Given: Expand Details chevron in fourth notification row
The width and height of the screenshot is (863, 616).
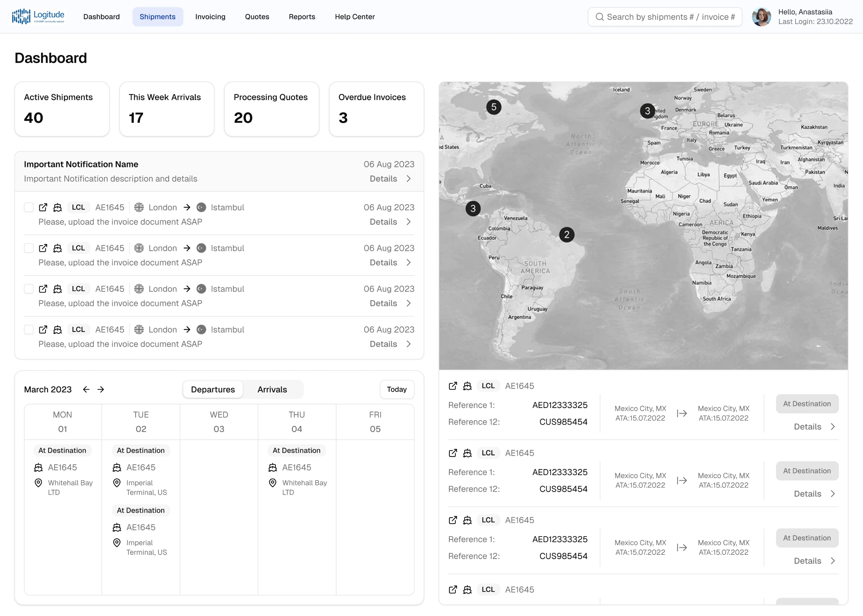Looking at the screenshot, I should (409, 344).
